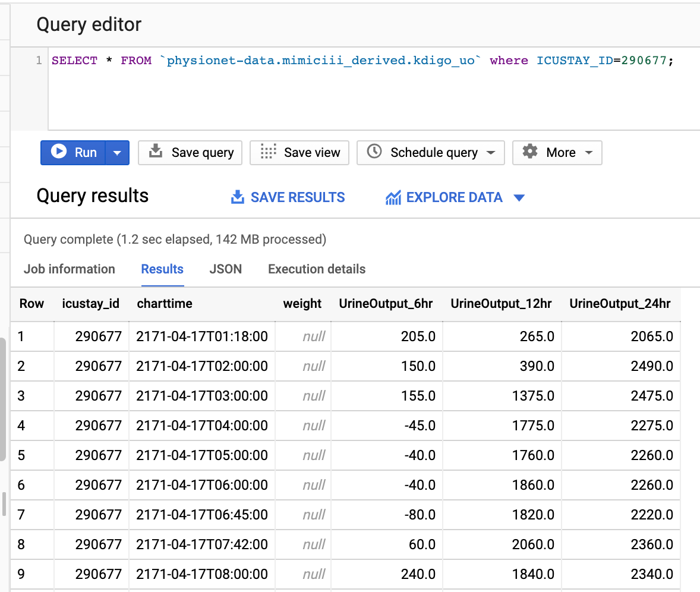This screenshot has width=700, height=592.
Task: Click line number 1 in the editor
Action: pos(38,60)
